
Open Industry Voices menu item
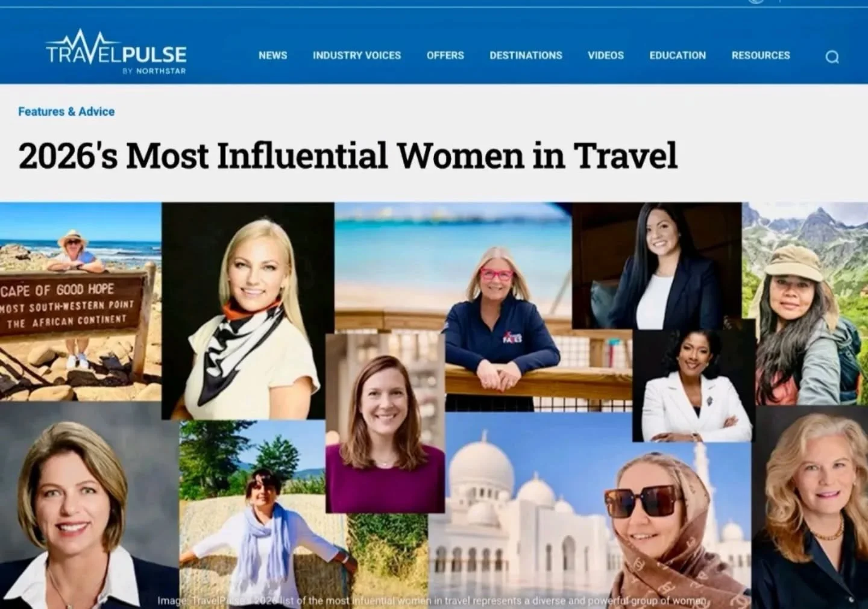click(x=356, y=55)
